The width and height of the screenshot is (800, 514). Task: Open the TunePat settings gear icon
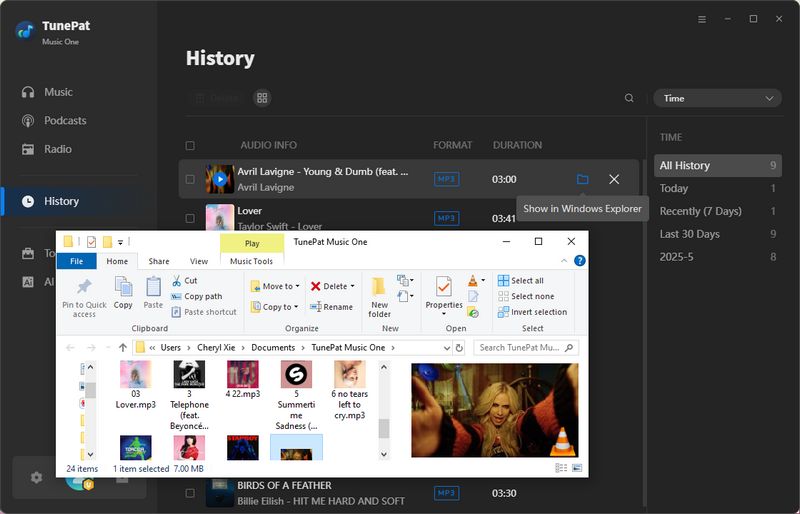[x=37, y=477]
